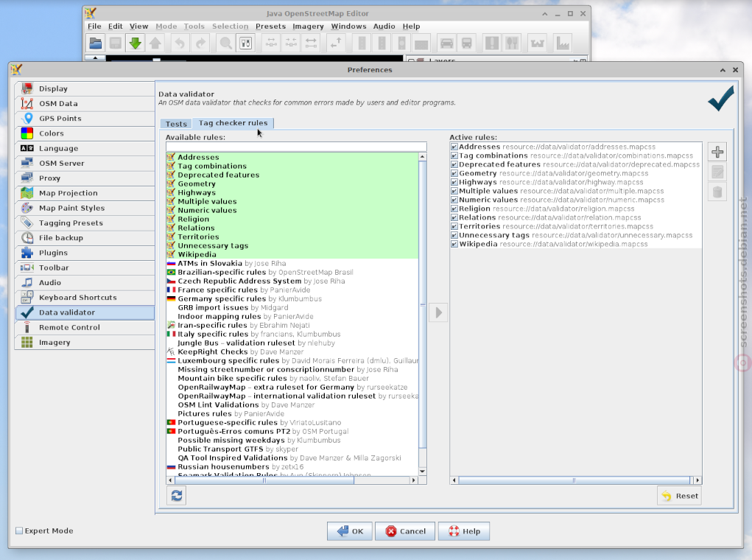
Task: Select Germany specific rules entry
Action: click(292, 298)
